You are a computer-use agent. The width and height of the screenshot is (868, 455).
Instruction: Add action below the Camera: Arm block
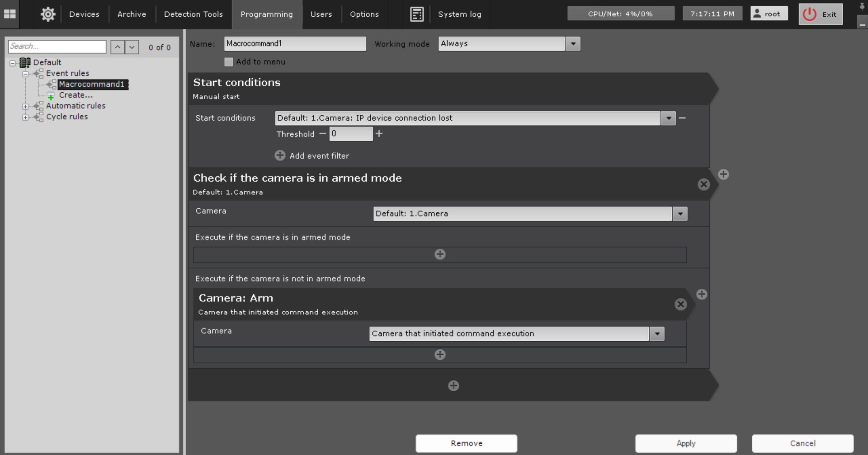[x=440, y=355]
